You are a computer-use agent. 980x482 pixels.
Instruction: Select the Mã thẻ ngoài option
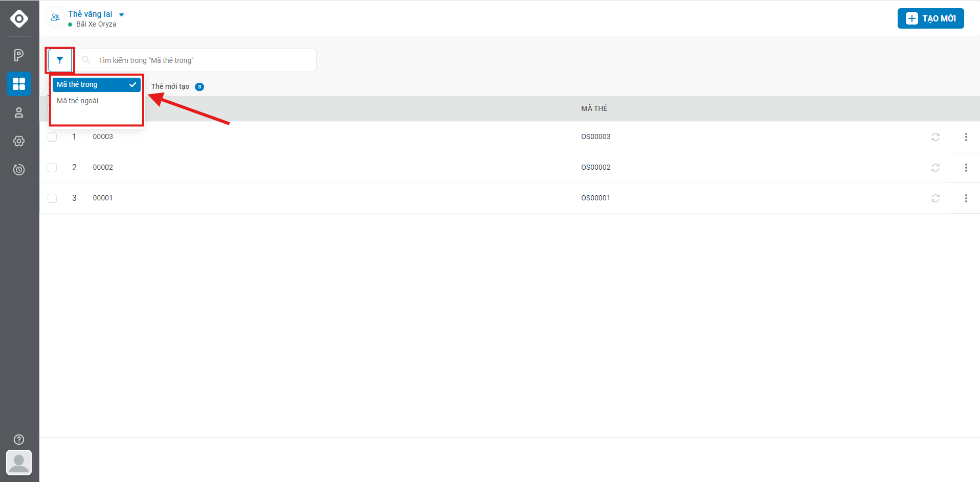(x=96, y=101)
